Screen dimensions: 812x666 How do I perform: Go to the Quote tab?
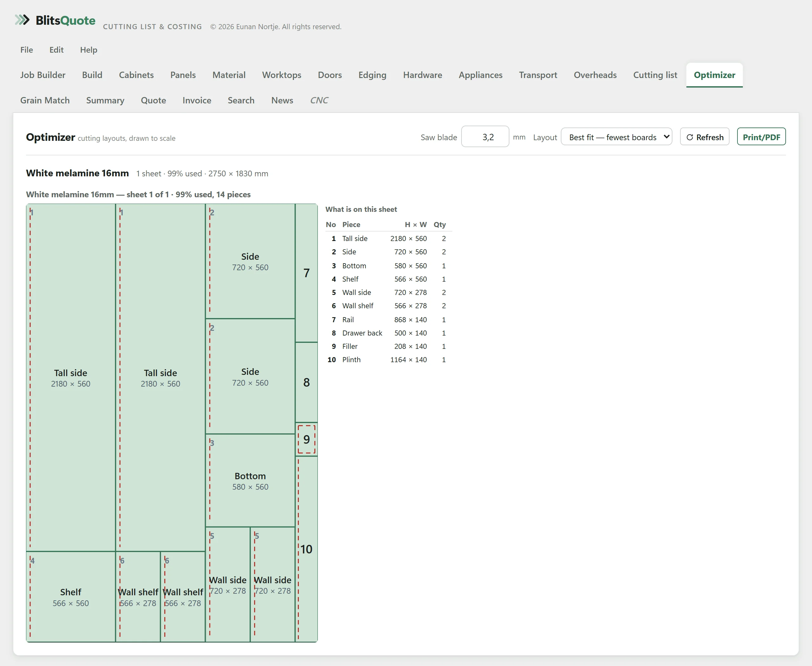(154, 100)
